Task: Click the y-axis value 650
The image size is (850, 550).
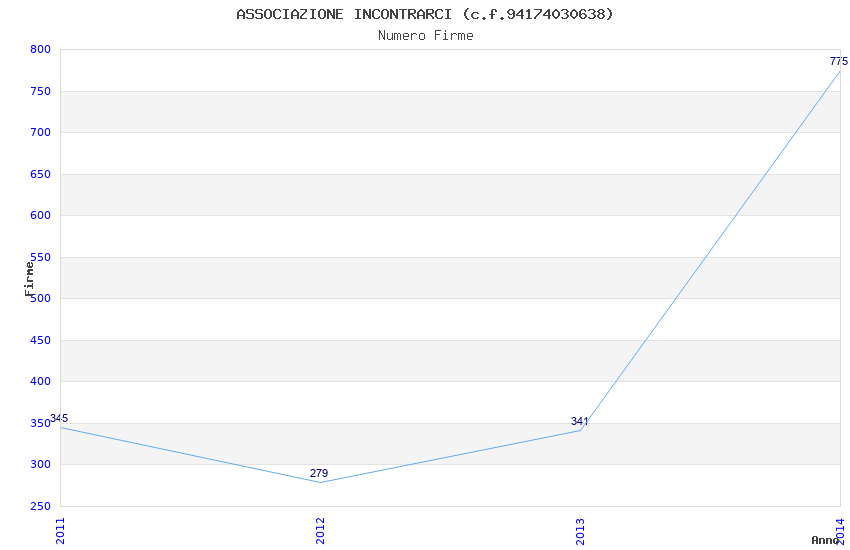Action: 41,174
